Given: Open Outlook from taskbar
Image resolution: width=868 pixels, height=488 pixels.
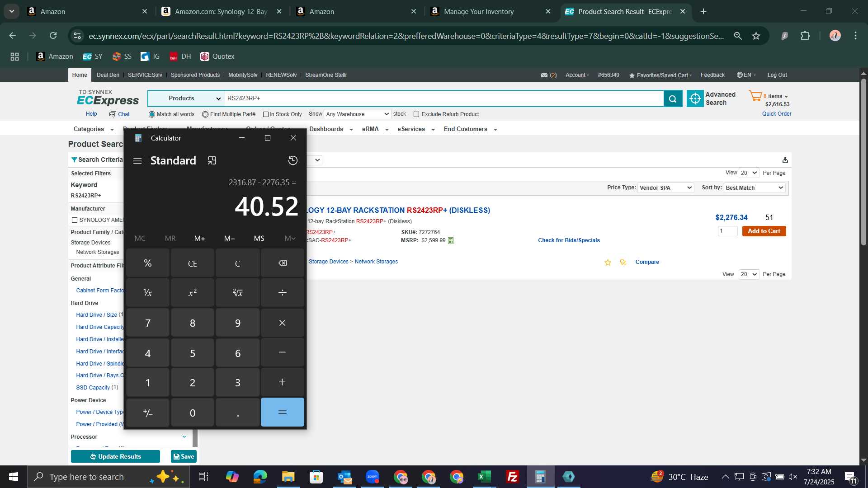Looking at the screenshot, I should (344, 477).
